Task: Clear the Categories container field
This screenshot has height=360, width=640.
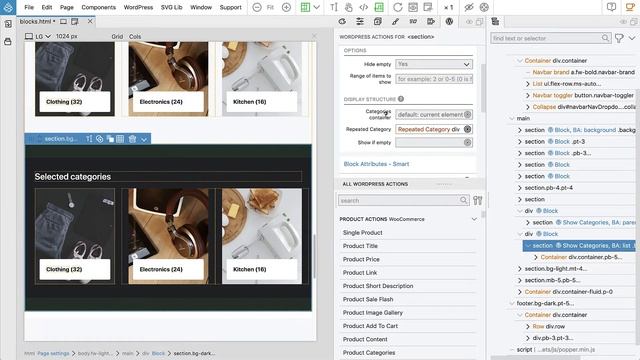Action: 468,115
